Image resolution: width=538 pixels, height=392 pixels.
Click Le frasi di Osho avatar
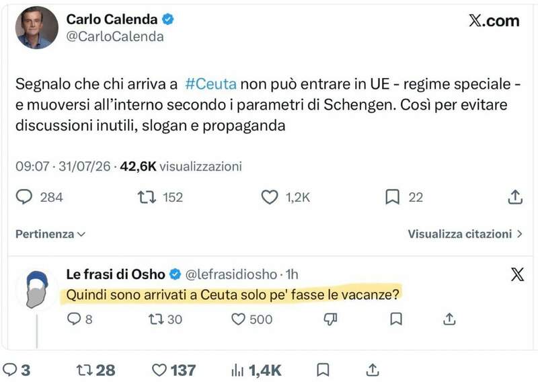37,289
